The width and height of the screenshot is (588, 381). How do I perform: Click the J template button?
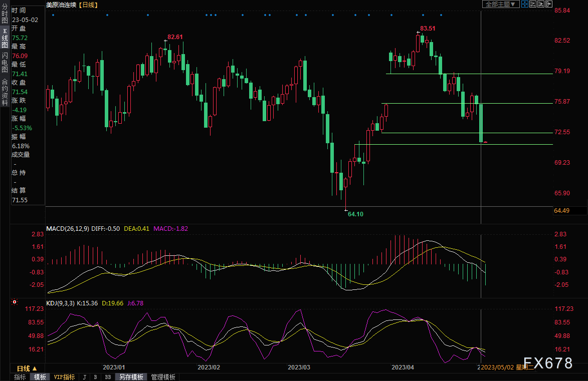tap(84, 377)
